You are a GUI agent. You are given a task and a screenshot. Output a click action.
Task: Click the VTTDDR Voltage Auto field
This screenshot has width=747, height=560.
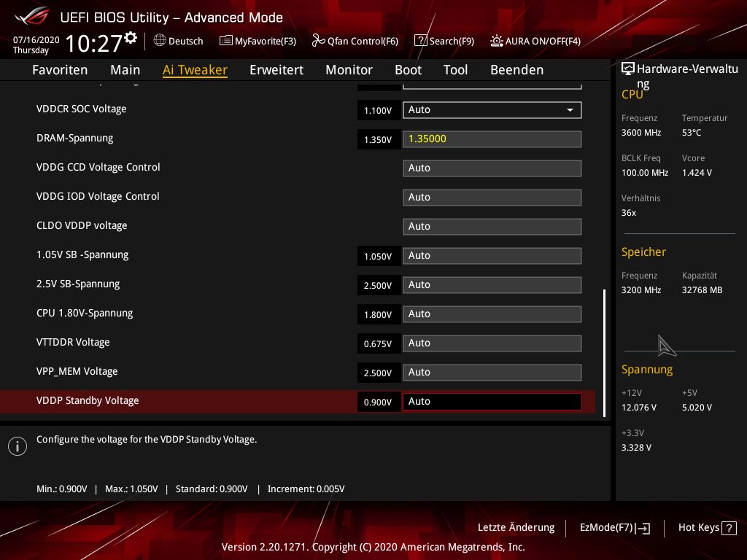point(492,343)
